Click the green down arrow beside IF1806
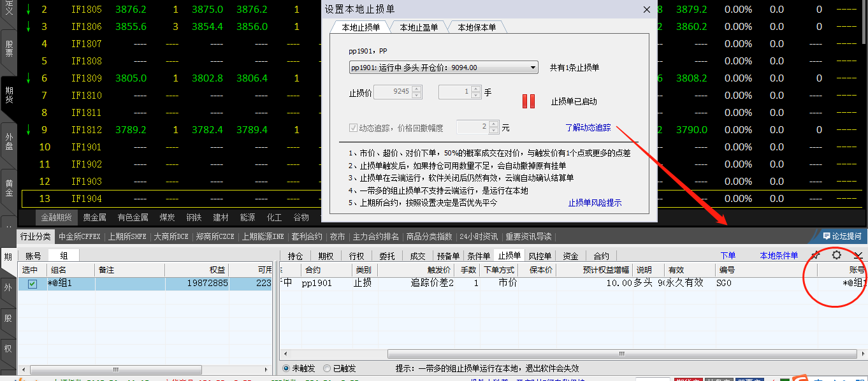The height and width of the screenshot is (381, 868). pyautogui.click(x=28, y=27)
